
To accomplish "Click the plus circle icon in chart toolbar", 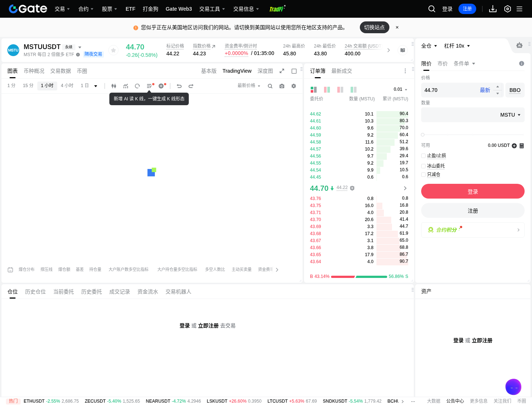I will [161, 86].
